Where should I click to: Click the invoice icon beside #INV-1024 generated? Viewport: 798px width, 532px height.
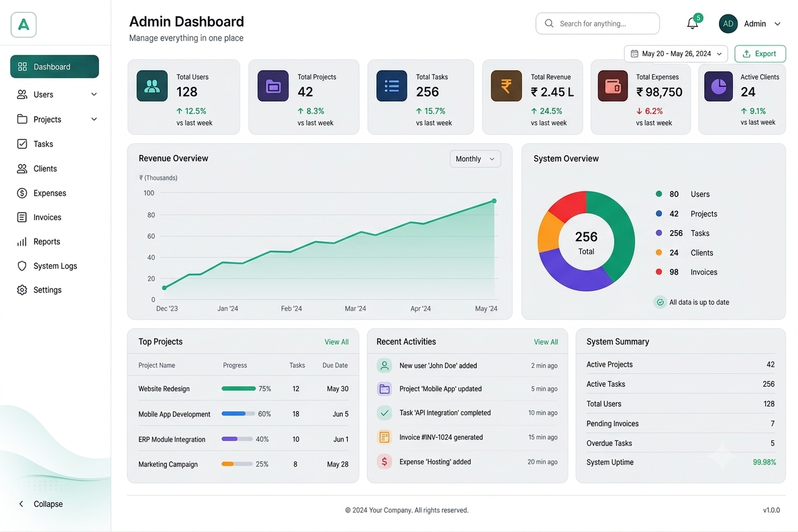coord(384,437)
